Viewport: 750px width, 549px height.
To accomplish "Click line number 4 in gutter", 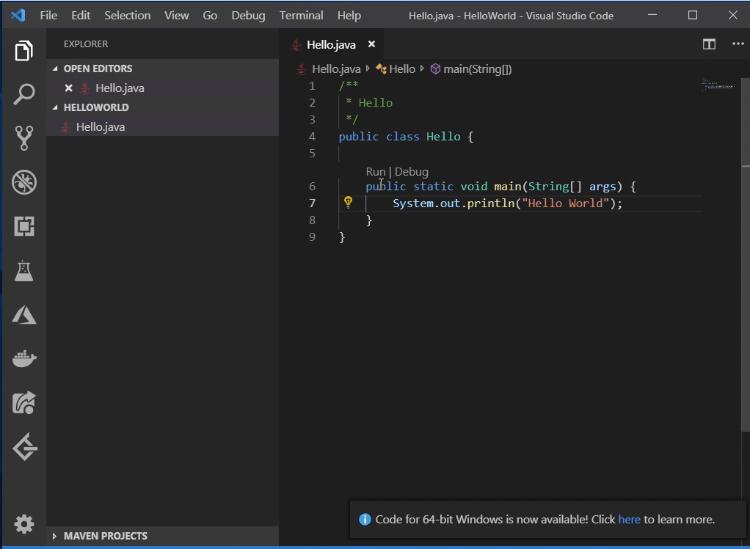I will 312,137.
